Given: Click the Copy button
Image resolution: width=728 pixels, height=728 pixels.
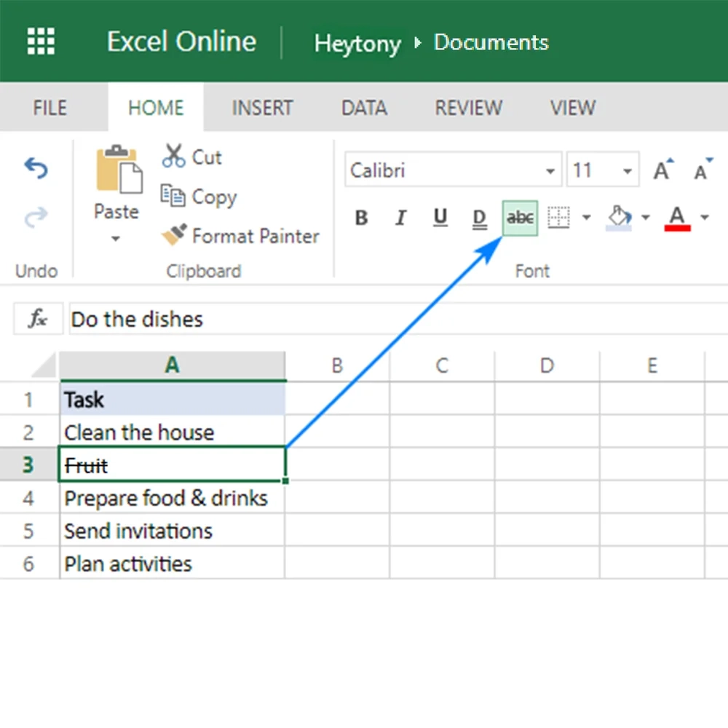Looking at the screenshot, I should pos(199,197).
